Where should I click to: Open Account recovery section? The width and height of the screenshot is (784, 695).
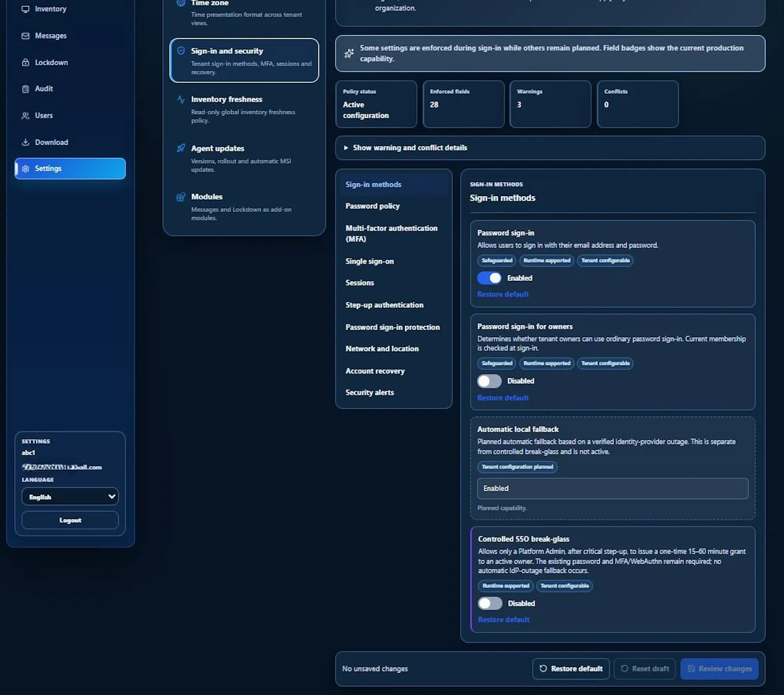point(393,371)
